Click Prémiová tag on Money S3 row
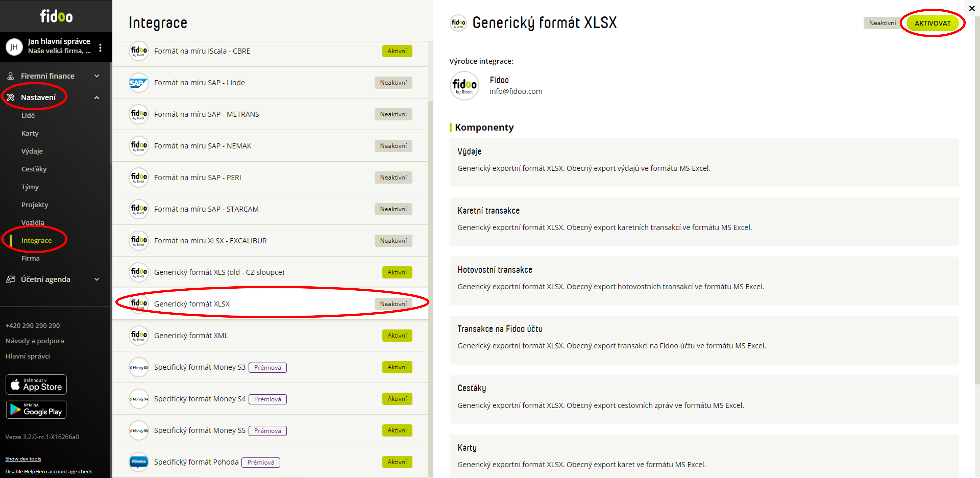 tap(267, 367)
